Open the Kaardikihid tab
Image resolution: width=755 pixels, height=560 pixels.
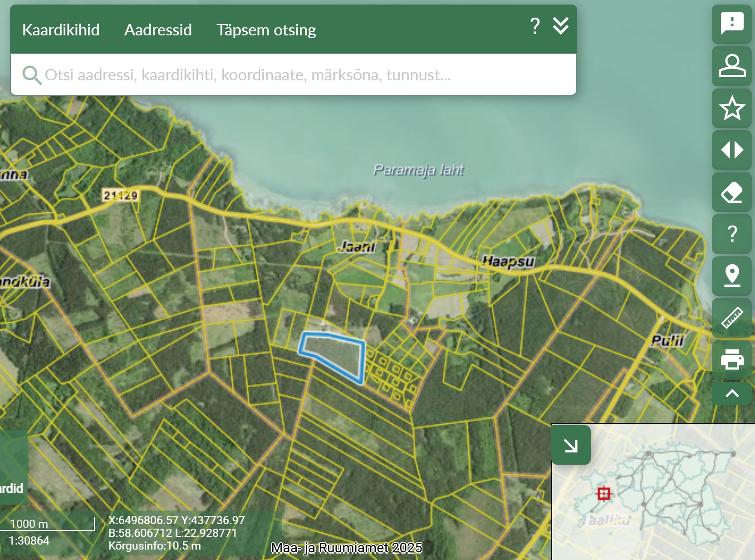click(x=61, y=30)
